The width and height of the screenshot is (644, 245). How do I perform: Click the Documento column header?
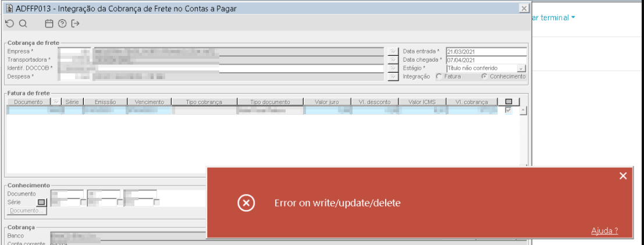[28, 102]
